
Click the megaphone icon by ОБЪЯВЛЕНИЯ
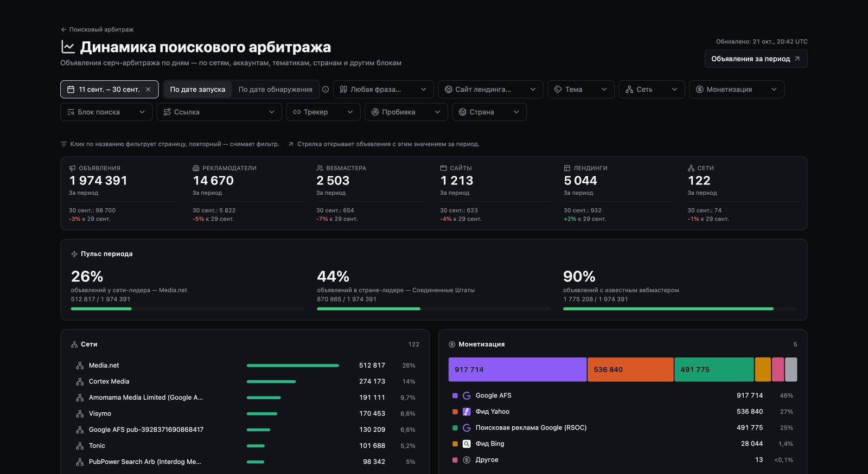[x=72, y=168]
